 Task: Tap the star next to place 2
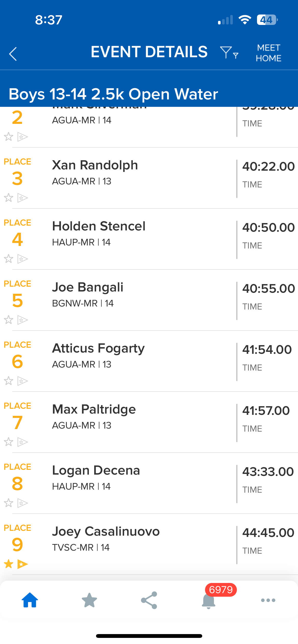(x=9, y=137)
